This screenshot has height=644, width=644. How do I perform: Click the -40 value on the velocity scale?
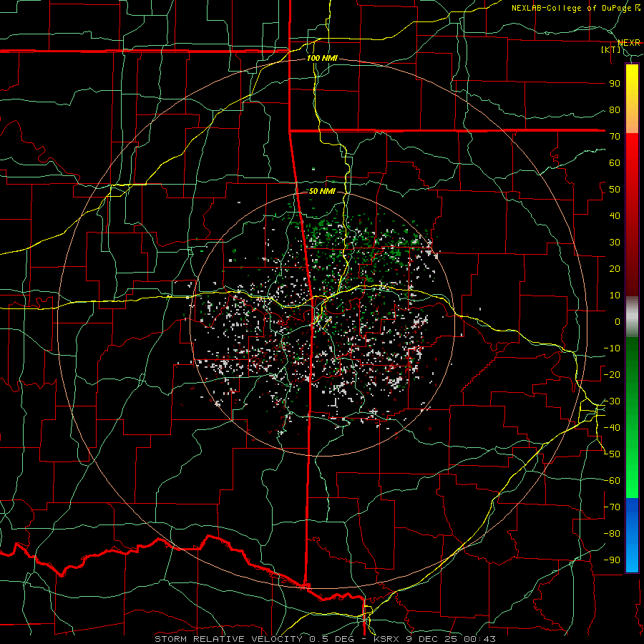pyautogui.click(x=612, y=428)
